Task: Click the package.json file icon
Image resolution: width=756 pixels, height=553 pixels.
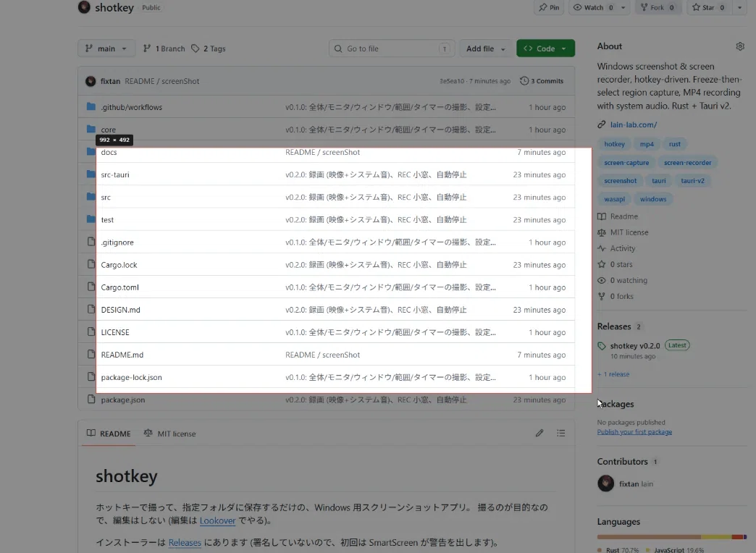Action: (x=91, y=400)
